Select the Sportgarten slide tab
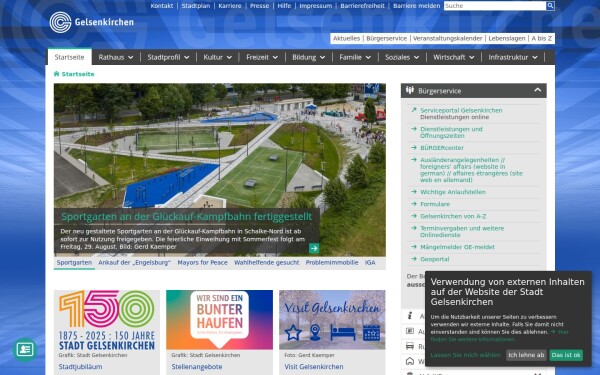Screen dimensions: 600x375 coord(74,263)
